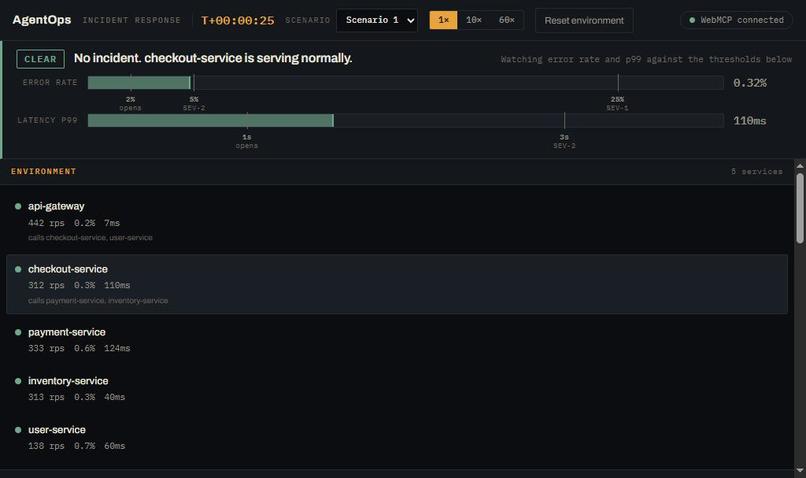Click the AgentOps logo title
The image size is (806, 478).
point(42,20)
